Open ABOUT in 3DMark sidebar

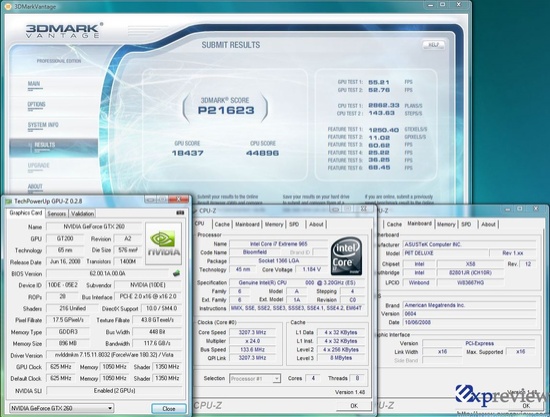coord(35,186)
